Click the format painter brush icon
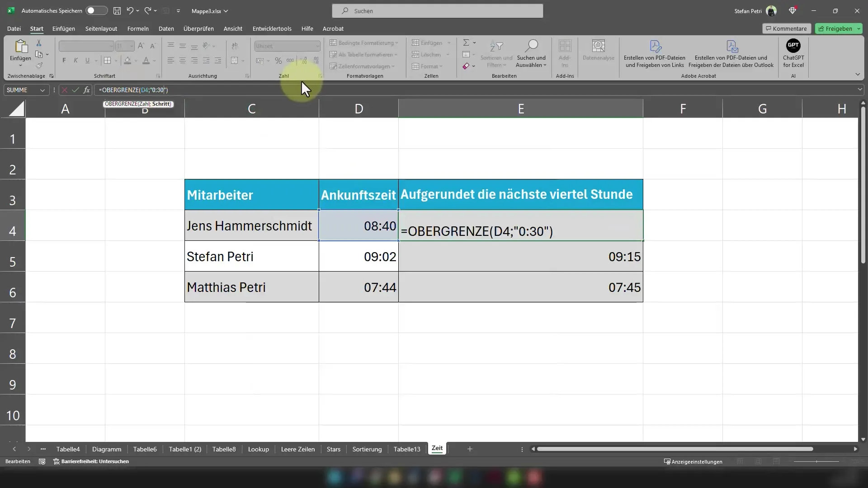This screenshot has width=868, height=488. pyautogui.click(x=39, y=66)
